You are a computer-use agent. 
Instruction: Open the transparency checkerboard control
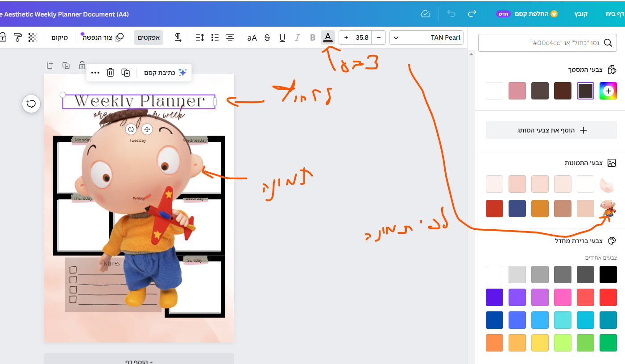33,37
